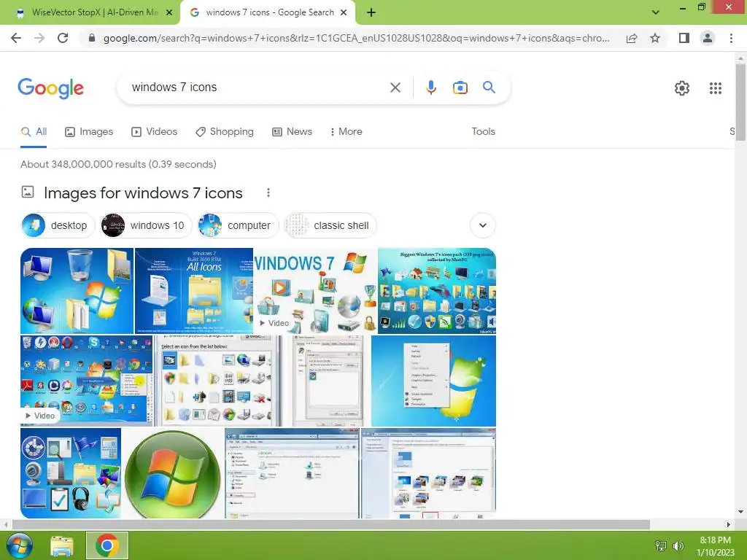Select the About 348,000,000 results text
Image resolution: width=747 pixels, height=560 pixels.
(x=118, y=164)
